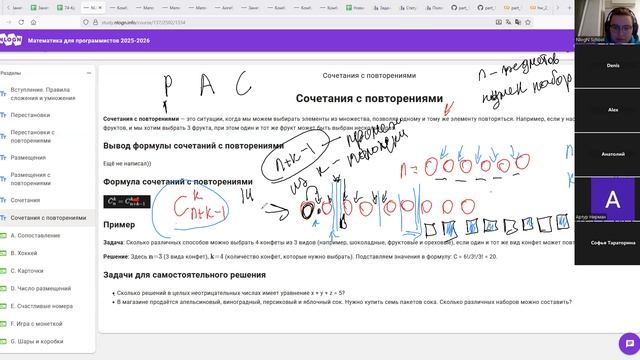This screenshot has width=640, height=360.
Task: Click the task icon beside F. Игра с монеткой
Action: pos(3,324)
